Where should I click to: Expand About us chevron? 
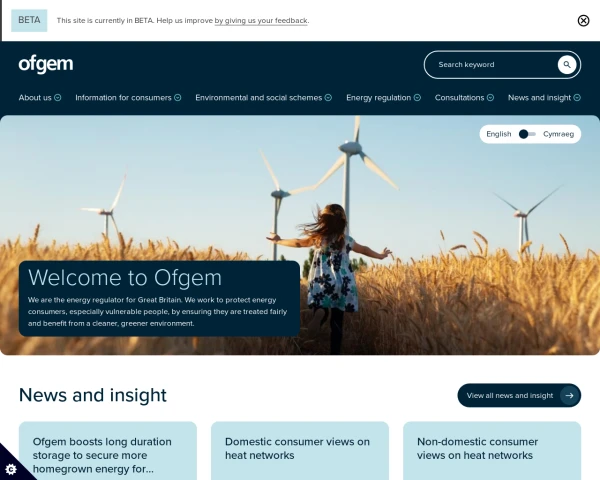coord(57,98)
